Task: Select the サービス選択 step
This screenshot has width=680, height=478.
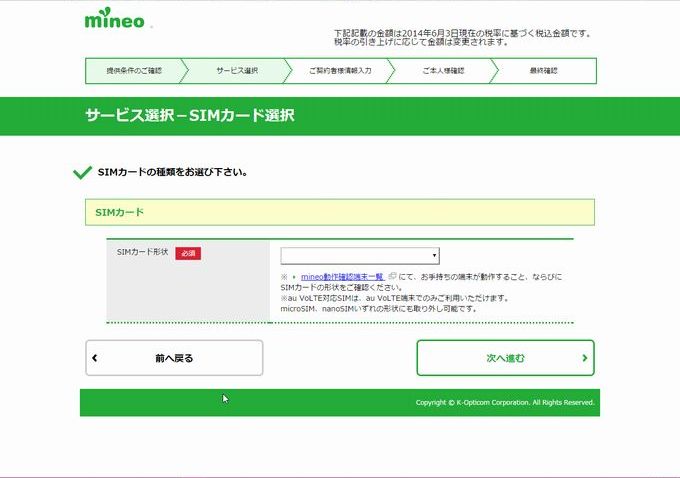Action: coord(237,71)
